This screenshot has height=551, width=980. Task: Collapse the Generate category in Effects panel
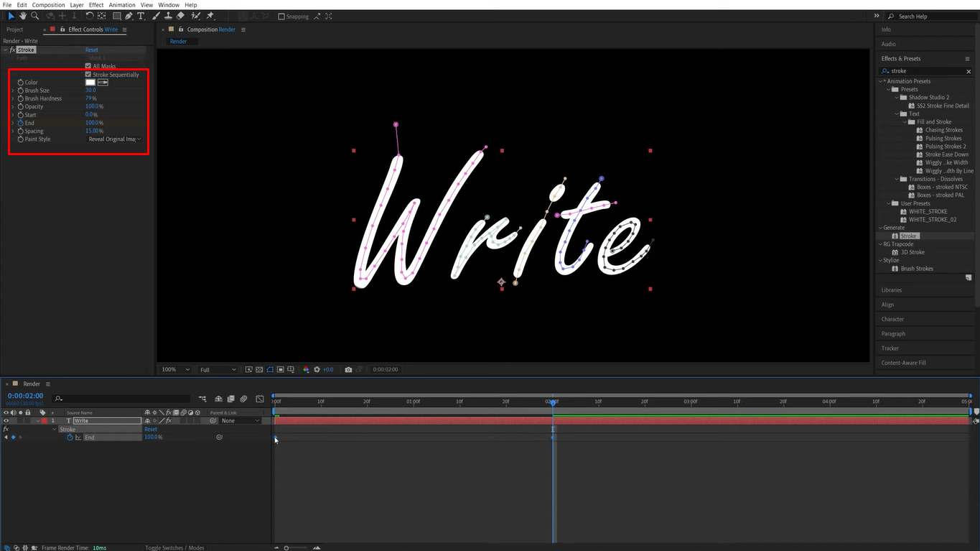881,227
